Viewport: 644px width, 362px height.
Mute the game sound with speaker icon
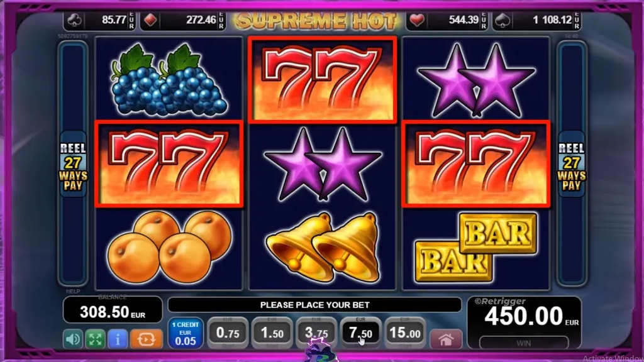pos(73,339)
